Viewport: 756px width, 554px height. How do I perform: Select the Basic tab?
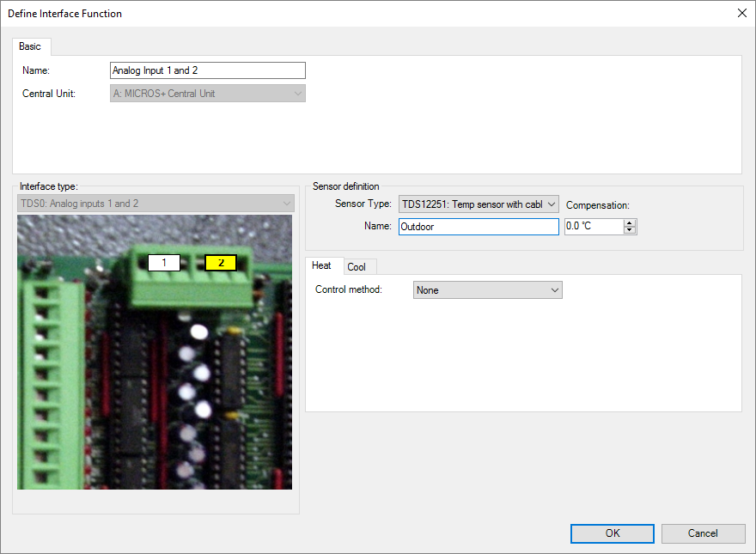(x=30, y=46)
